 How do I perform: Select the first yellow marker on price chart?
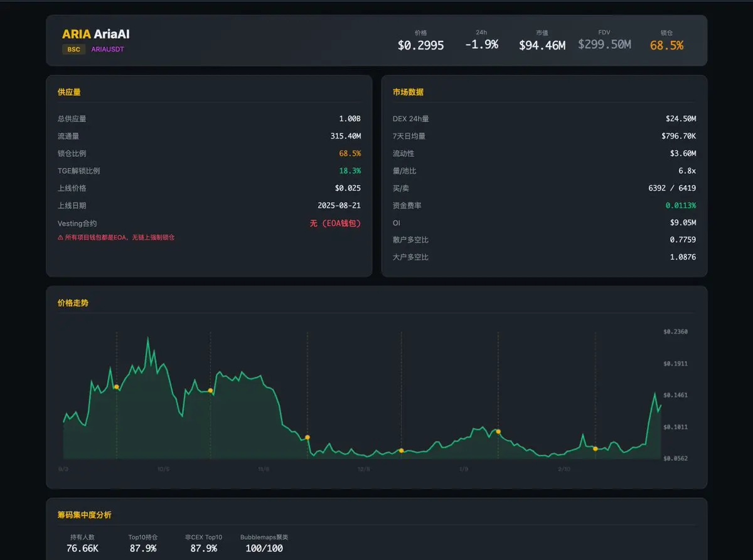[116, 387]
